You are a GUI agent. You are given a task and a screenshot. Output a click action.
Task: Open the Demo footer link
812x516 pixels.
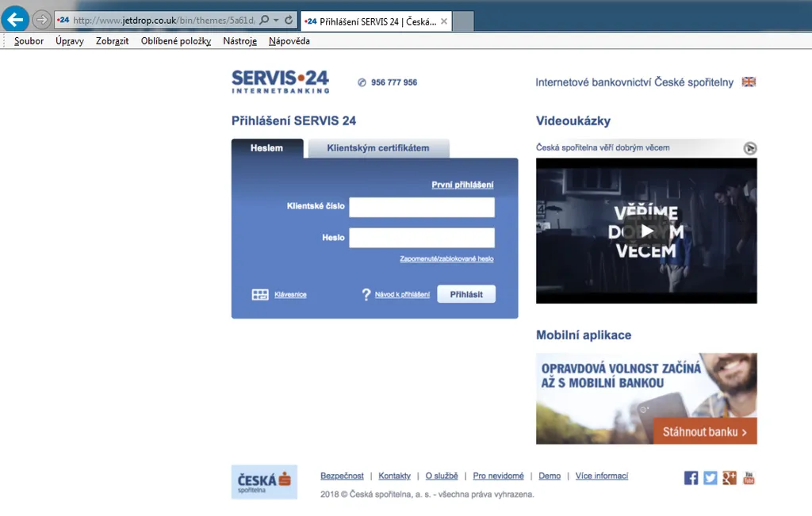coord(550,476)
